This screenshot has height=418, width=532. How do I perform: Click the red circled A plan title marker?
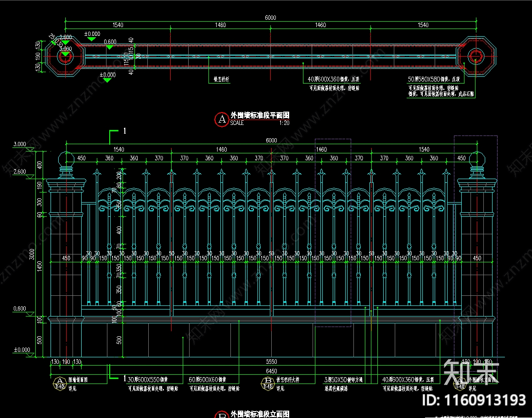tap(222, 119)
